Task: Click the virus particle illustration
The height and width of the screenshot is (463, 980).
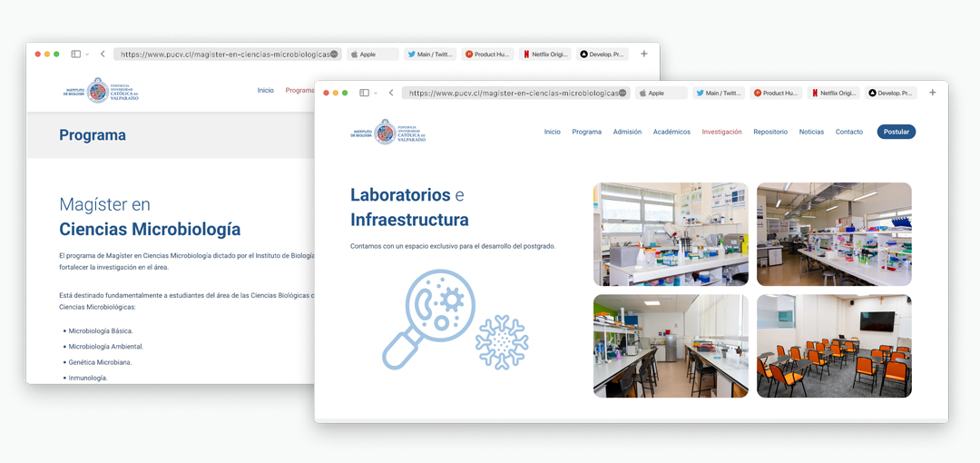Action: click(501, 341)
